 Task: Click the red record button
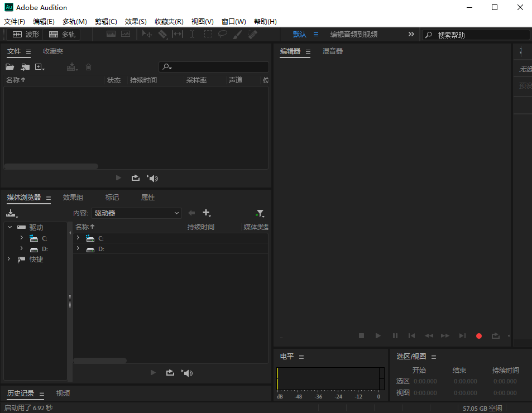click(478, 335)
